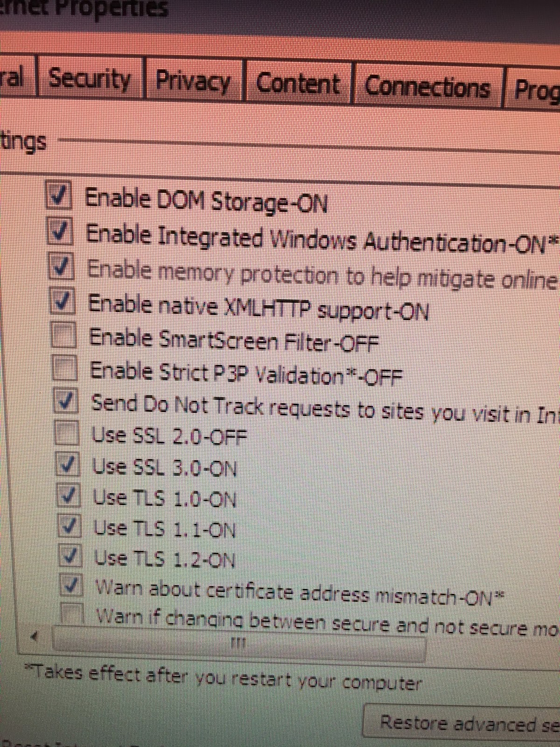Toggle Enable Integrated Windows Authentication checkbox
Screen dimensions: 560x747
click(x=59, y=232)
